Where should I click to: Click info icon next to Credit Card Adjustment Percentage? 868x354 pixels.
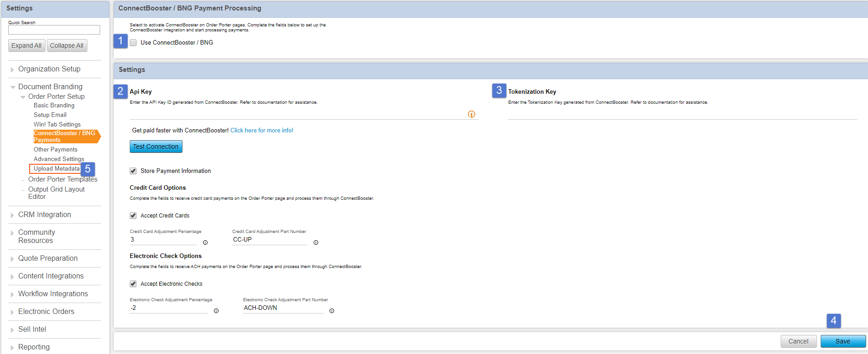click(205, 243)
